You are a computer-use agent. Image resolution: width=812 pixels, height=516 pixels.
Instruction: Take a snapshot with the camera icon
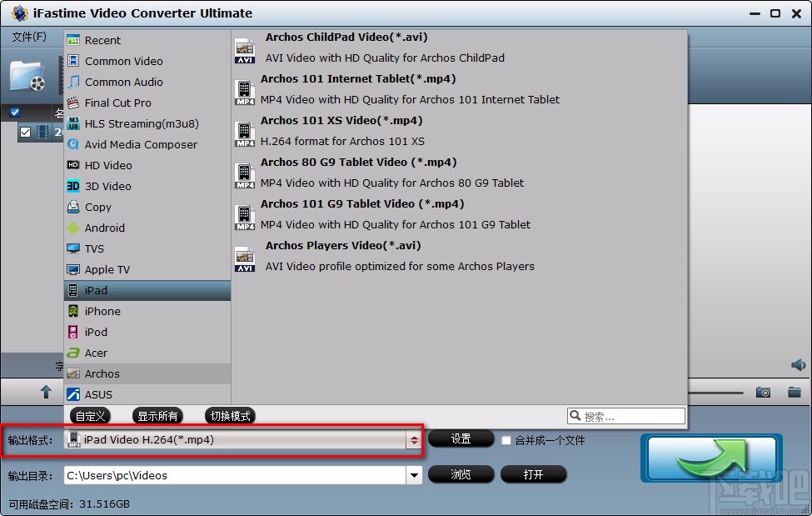(x=762, y=392)
